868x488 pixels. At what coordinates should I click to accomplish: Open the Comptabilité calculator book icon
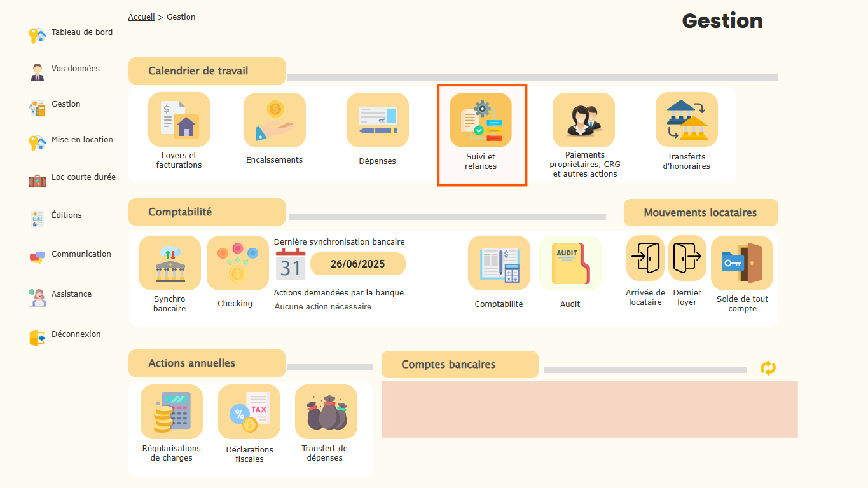[x=499, y=263]
